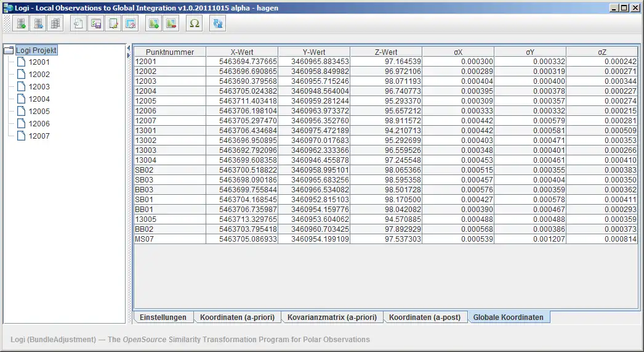Select the Globale Koordinaten tab
Image resolution: width=644 pixels, height=352 pixels.
pos(508,317)
